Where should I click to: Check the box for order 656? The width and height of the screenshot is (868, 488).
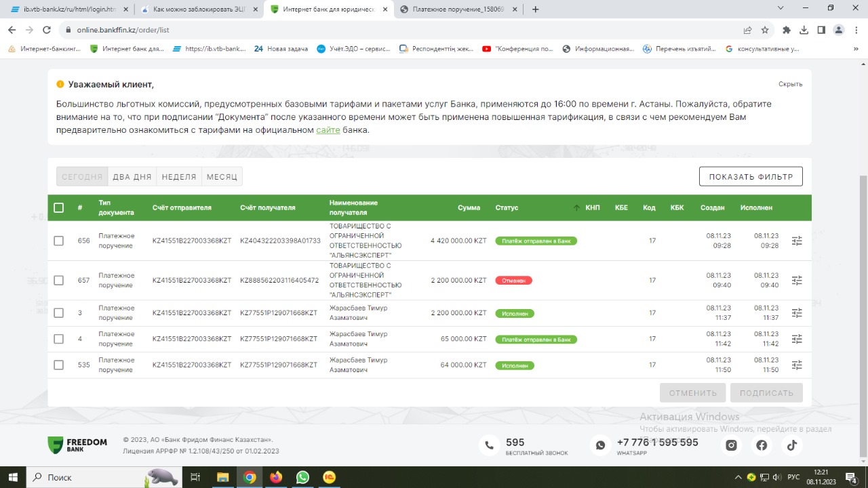point(58,241)
